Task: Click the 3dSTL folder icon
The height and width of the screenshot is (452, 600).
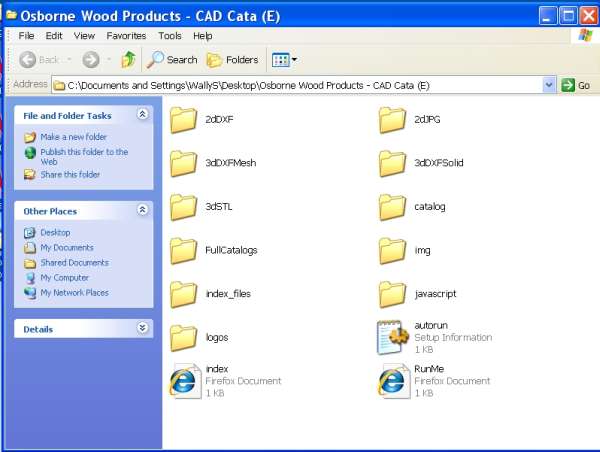Action: coord(184,207)
